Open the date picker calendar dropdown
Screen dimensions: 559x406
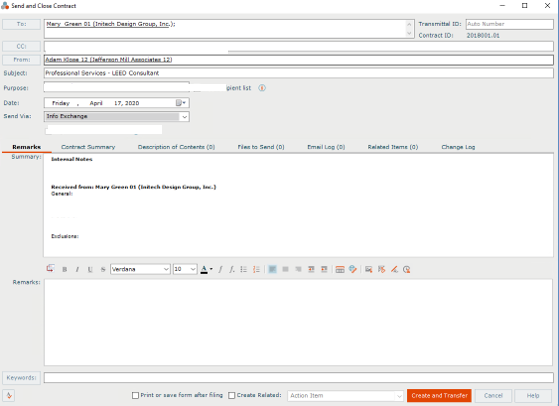(181, 103)
